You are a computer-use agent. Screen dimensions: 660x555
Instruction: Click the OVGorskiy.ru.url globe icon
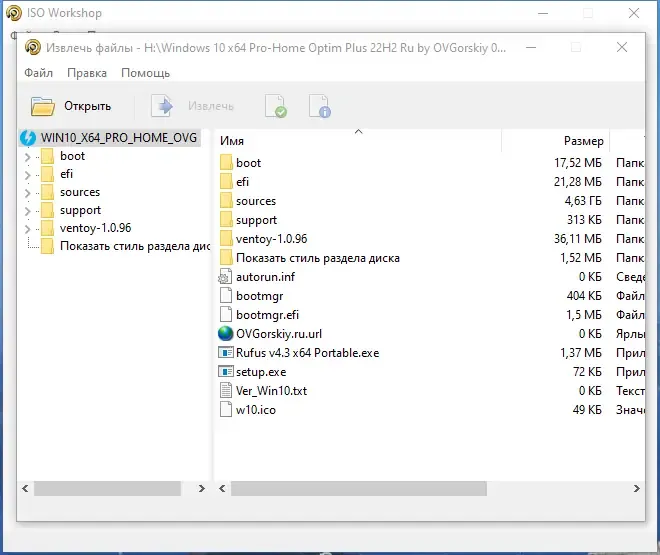click(226, 334)
